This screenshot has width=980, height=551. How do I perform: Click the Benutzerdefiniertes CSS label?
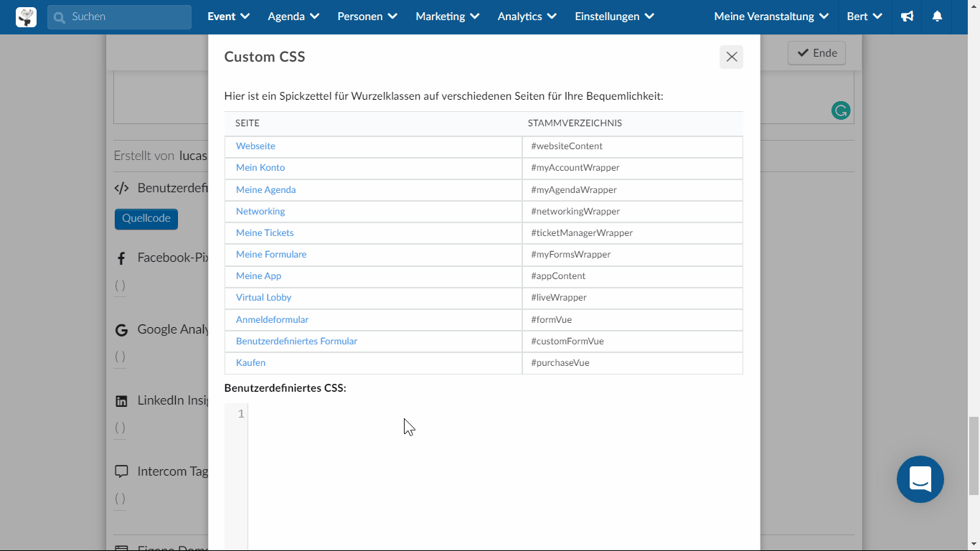[x=285, y=388]
